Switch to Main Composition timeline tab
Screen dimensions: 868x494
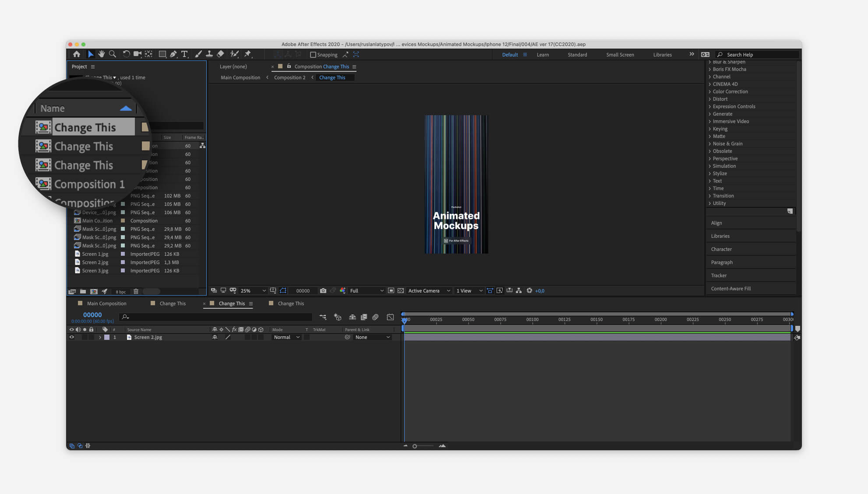tap(106, 303)
